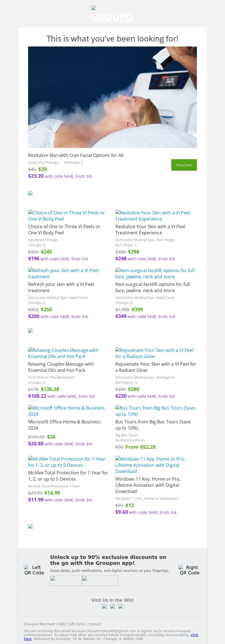Click the leftmost social icon under Visit Us
The height and width of the screenshot is (644, 225).
(x=104, y=607)
